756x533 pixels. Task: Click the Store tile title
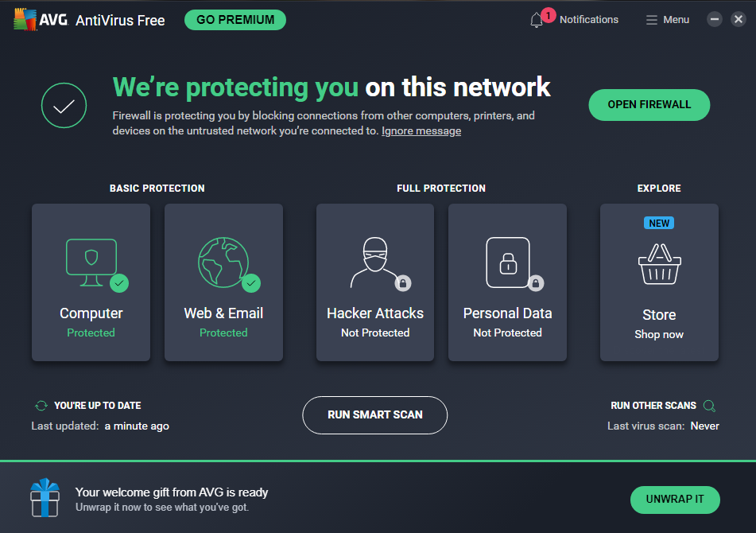659,315
